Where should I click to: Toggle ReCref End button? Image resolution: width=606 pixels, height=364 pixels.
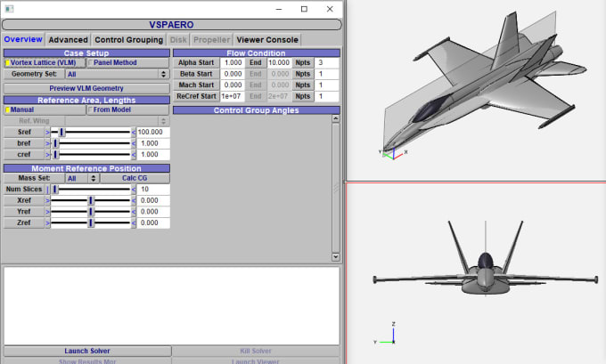(x=256, y=96)
